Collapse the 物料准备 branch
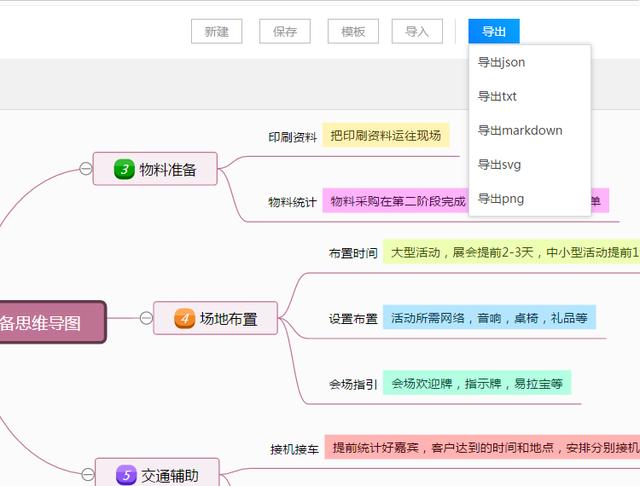Viewport: 640px width, 486px height. pos(85,169)
